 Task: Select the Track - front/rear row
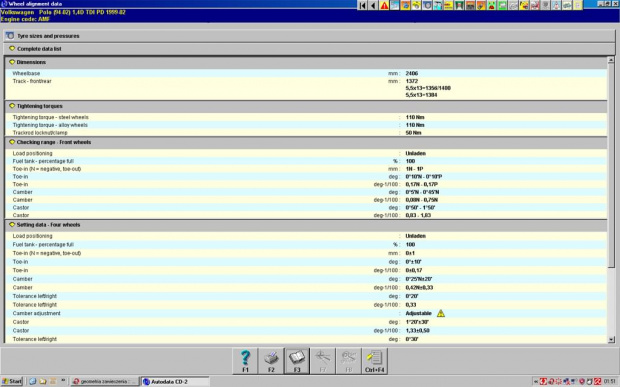point(306,88)
